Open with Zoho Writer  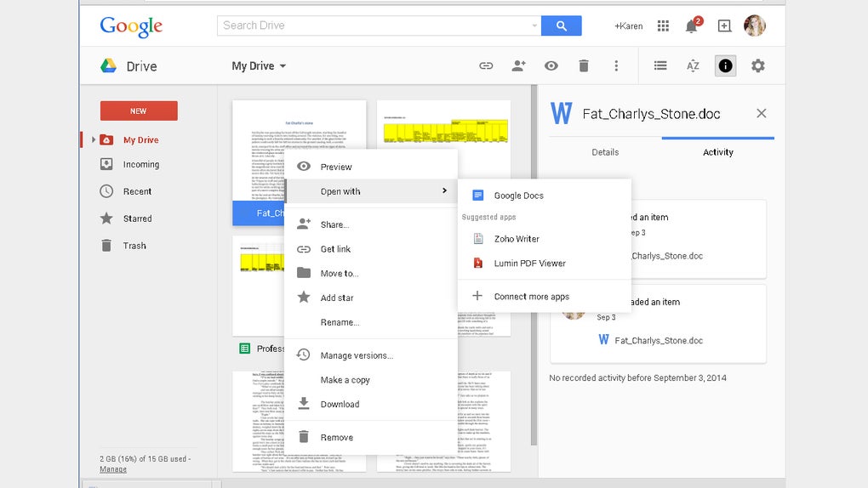click(x=545, y=238)
